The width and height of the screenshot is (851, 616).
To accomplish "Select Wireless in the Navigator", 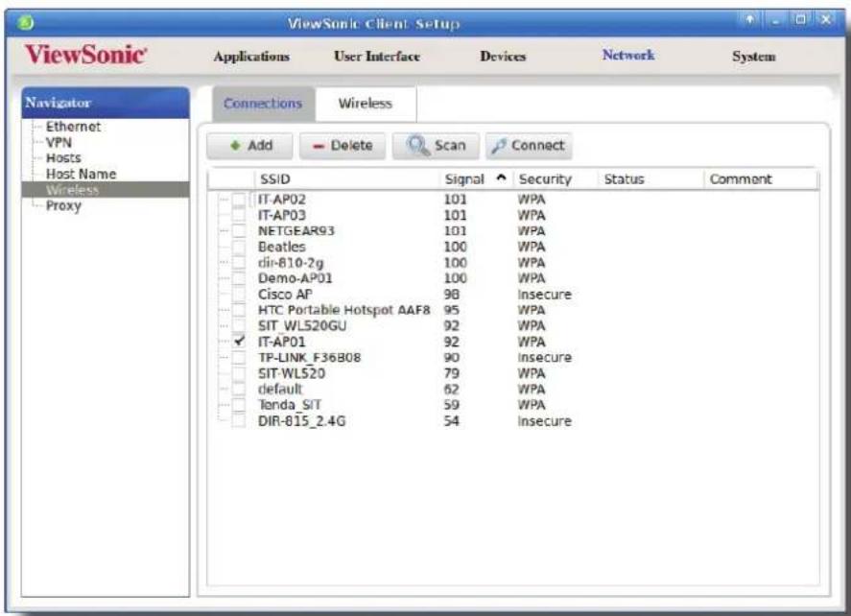I will pyautogui.click(x=106, y=190).
